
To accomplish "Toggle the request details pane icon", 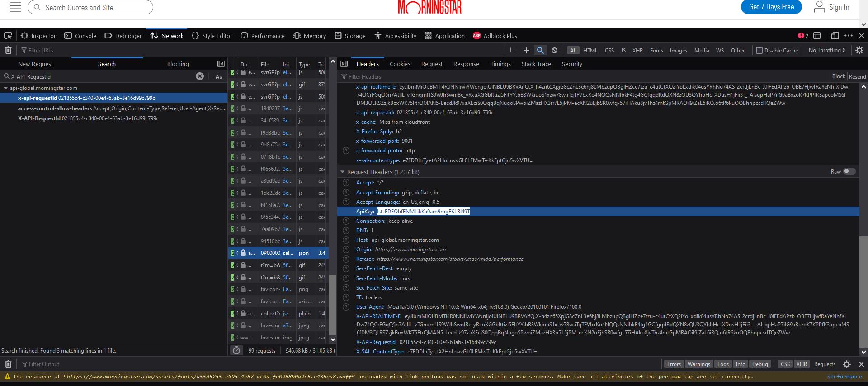I will [x=344, y=64].
